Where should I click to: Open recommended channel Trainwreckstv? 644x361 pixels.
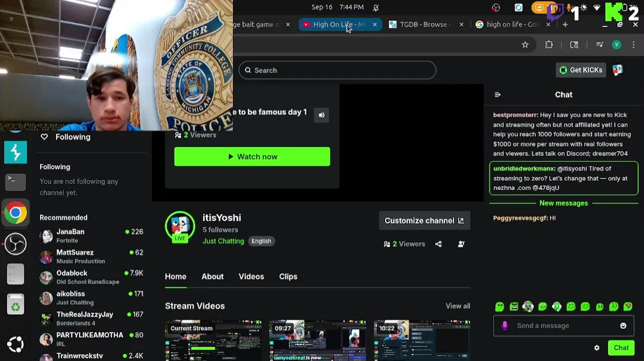91,356
